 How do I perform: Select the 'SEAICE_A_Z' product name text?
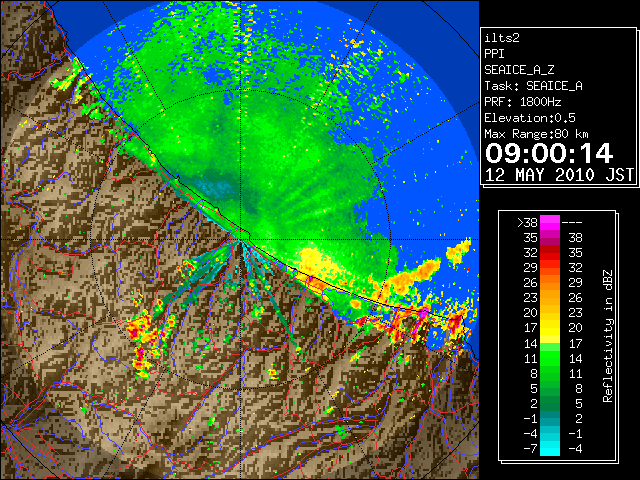click(x=519, y=70)
